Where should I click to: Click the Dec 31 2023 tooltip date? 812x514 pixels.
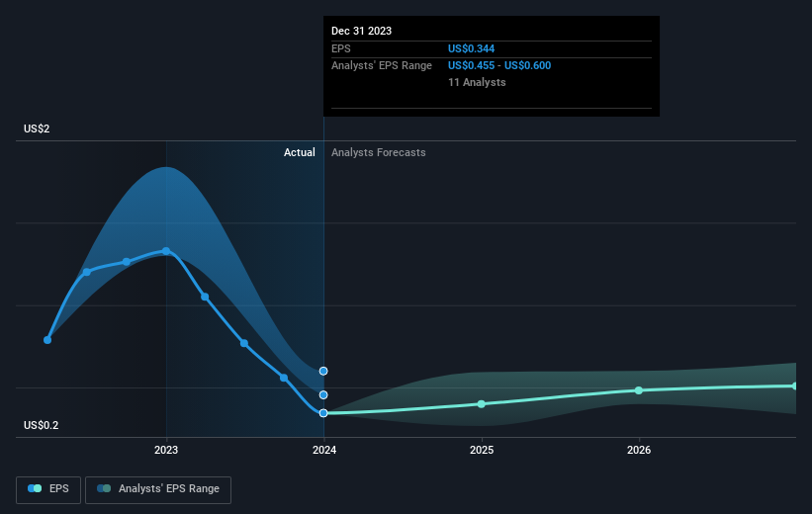pos(361,31)
